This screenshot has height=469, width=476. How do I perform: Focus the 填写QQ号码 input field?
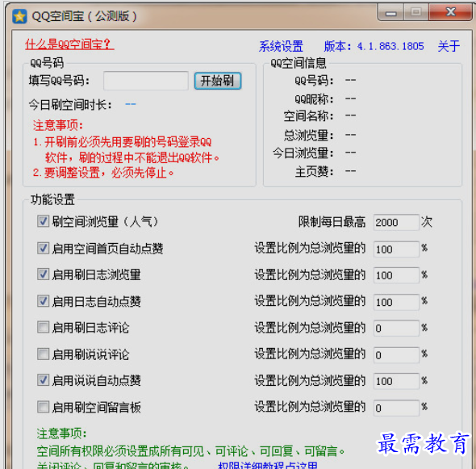coord(146,81)
